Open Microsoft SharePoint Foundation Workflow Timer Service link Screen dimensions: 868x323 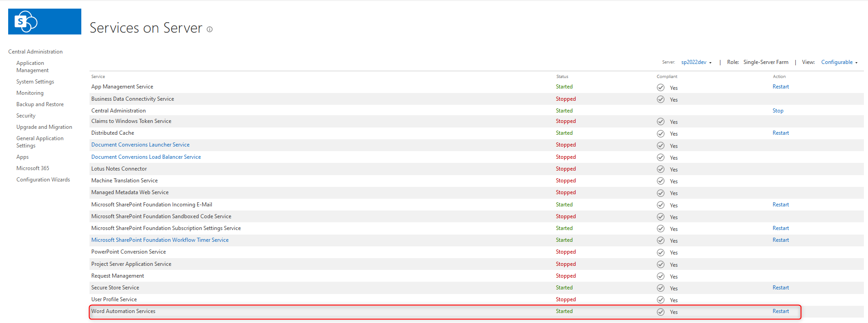pyautogui.click(x=160, y=240)
